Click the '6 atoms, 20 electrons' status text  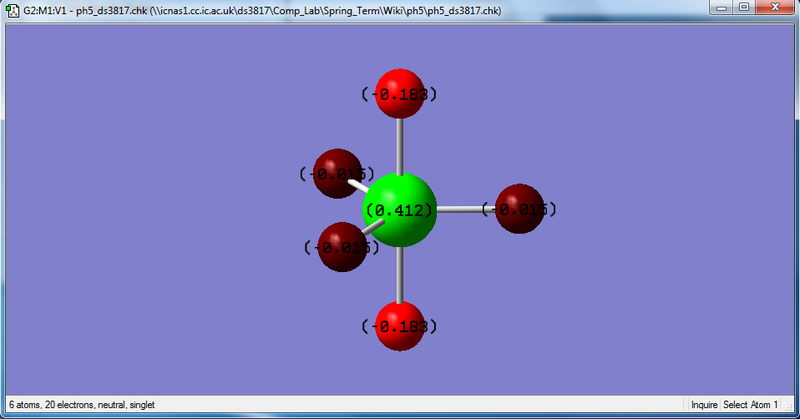[82, 405]
